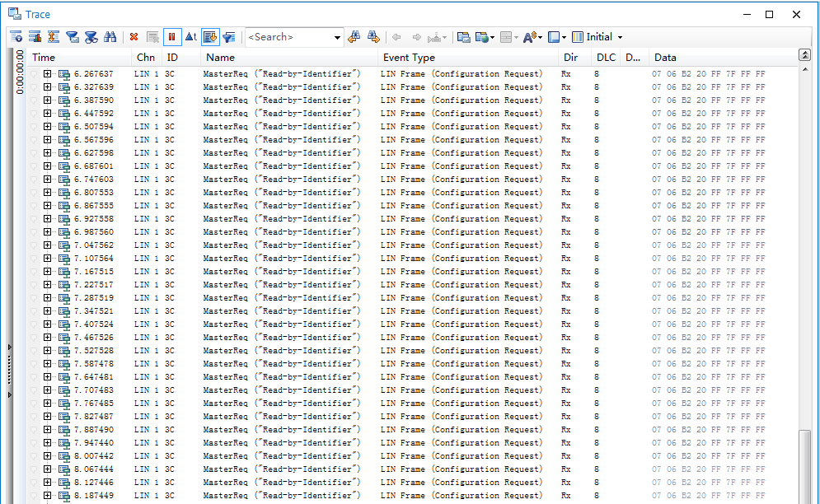Click the grayed back arrow icon

tap(396, 37)
